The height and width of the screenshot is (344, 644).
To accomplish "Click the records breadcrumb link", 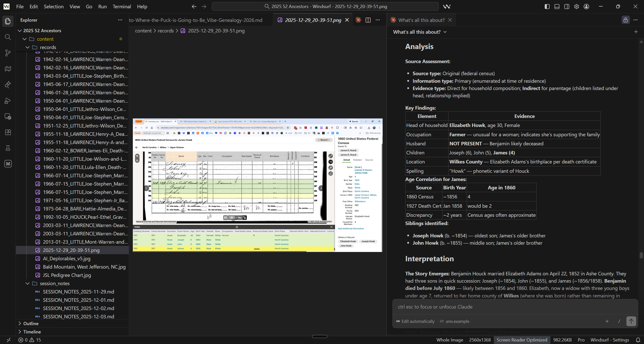I will coord(166,31).
